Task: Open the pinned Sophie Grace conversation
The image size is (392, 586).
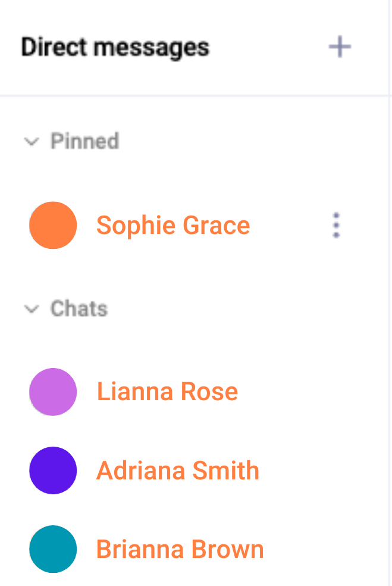Action: [173, 225]
